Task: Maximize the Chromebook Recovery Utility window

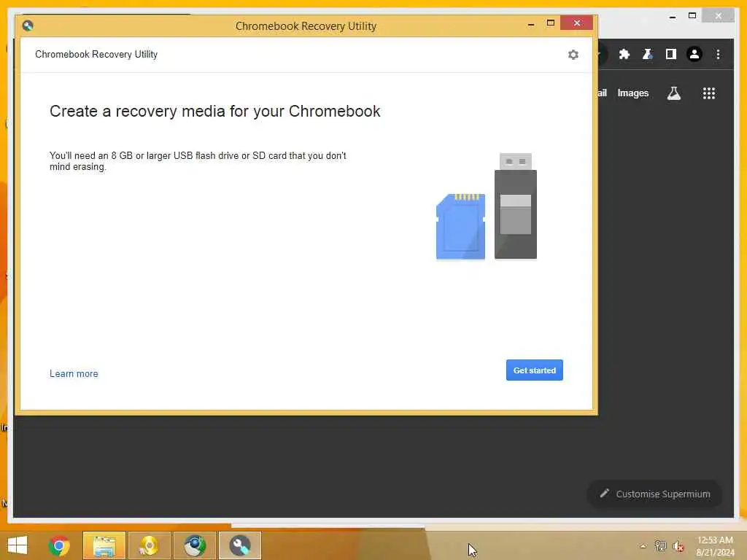Action: coord(551,23)
